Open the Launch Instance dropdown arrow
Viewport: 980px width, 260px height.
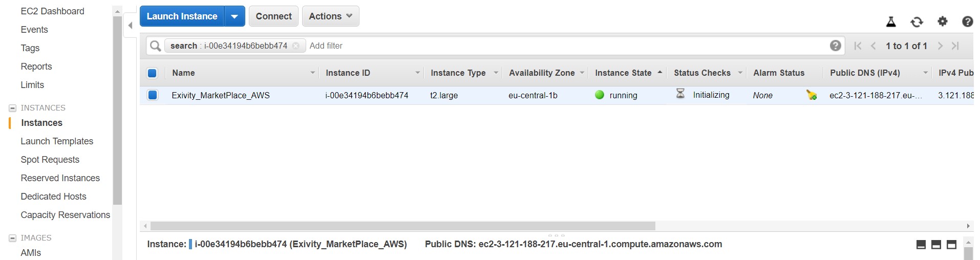pos(235,16)
